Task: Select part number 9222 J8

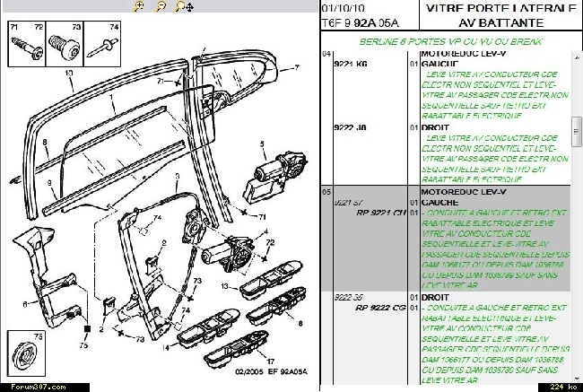Action: click(350, 127)
